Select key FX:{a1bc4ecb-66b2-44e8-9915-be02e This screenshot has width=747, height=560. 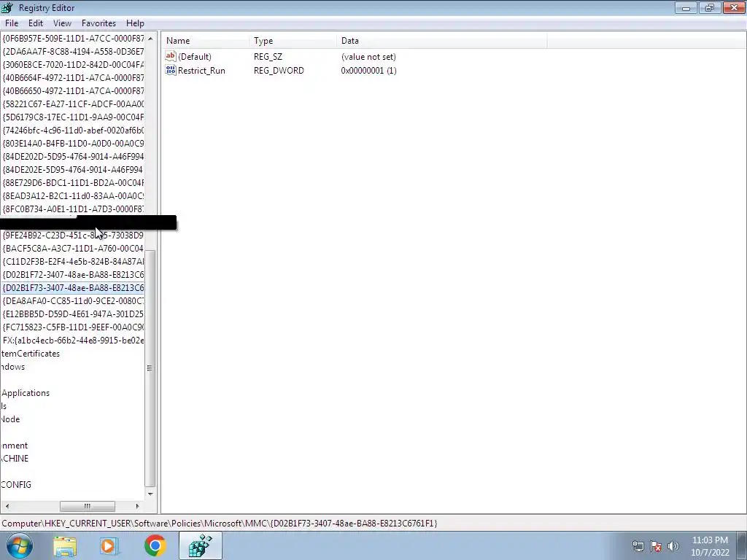pos(73,341)
